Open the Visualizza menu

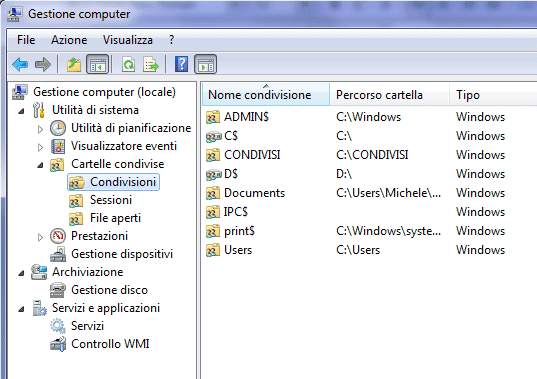(x=128, y=40)
